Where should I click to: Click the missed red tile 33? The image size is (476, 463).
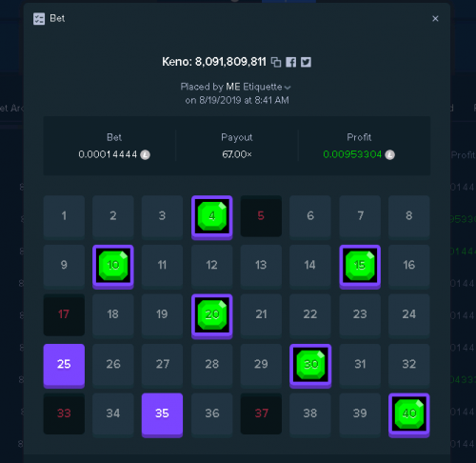point(64,413)
